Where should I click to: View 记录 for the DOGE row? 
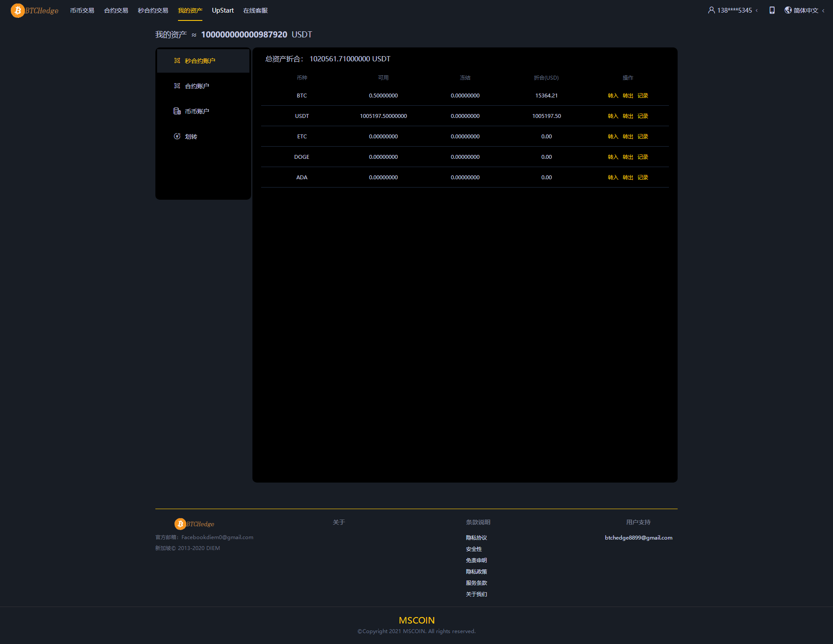pyautogui.click(x=642, y=157)
